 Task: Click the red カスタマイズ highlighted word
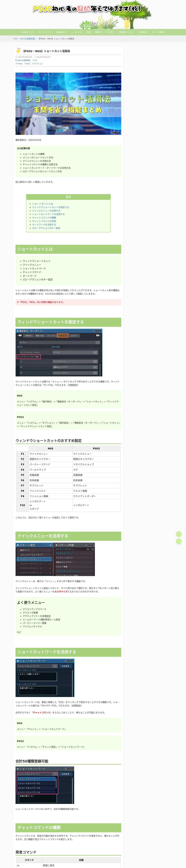[x=61, y=592]
